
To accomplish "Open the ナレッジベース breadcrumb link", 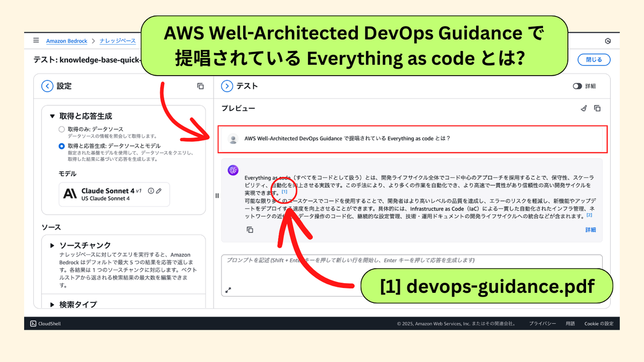I will pos(118,41).
